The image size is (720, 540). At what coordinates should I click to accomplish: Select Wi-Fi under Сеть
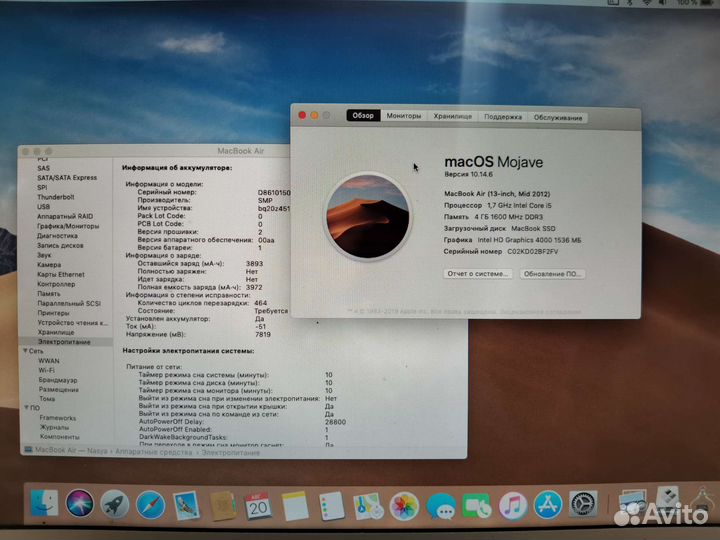click(x=46, y=370)
